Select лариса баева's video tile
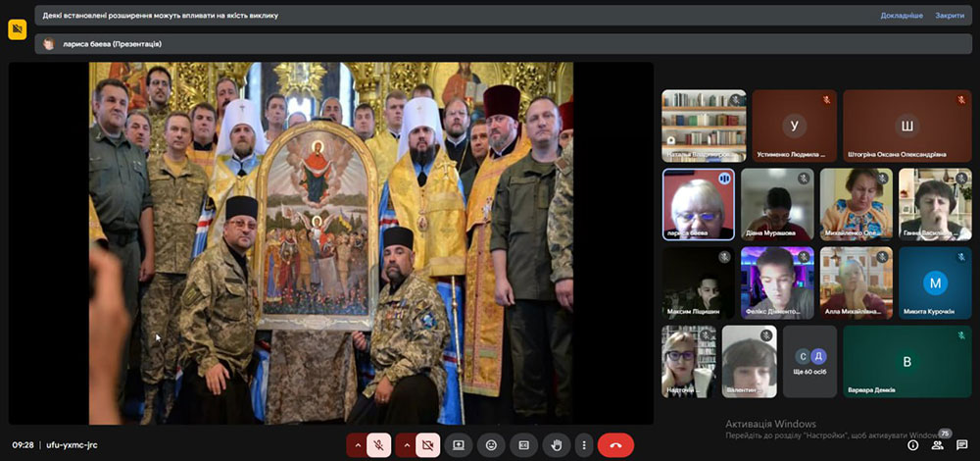Image resolution: width=980 pixels, height=461 pixels. tap(698, 204)
